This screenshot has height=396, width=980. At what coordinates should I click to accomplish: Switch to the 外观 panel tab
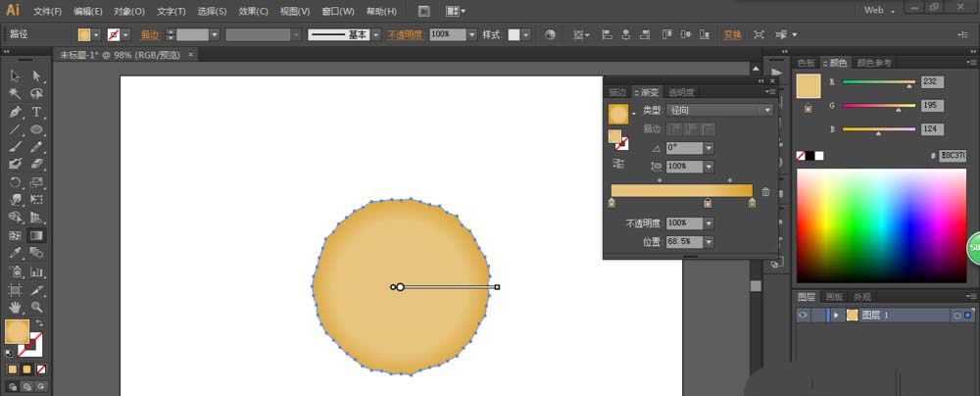click(862, 297)
